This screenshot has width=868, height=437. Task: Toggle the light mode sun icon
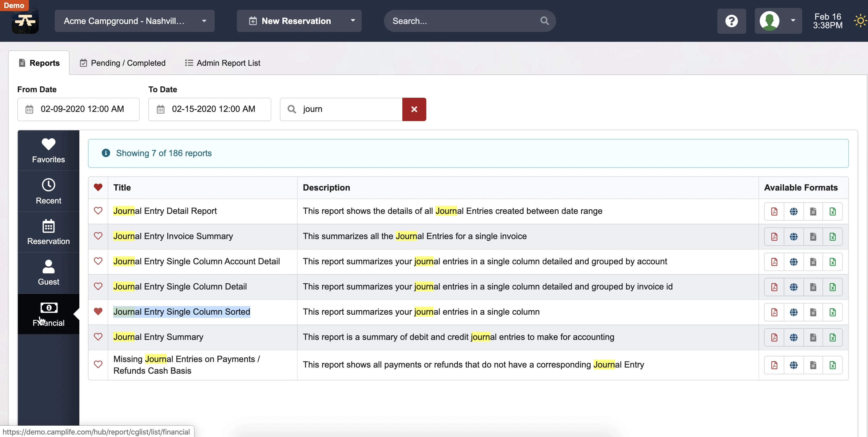(x=860, y=21)
